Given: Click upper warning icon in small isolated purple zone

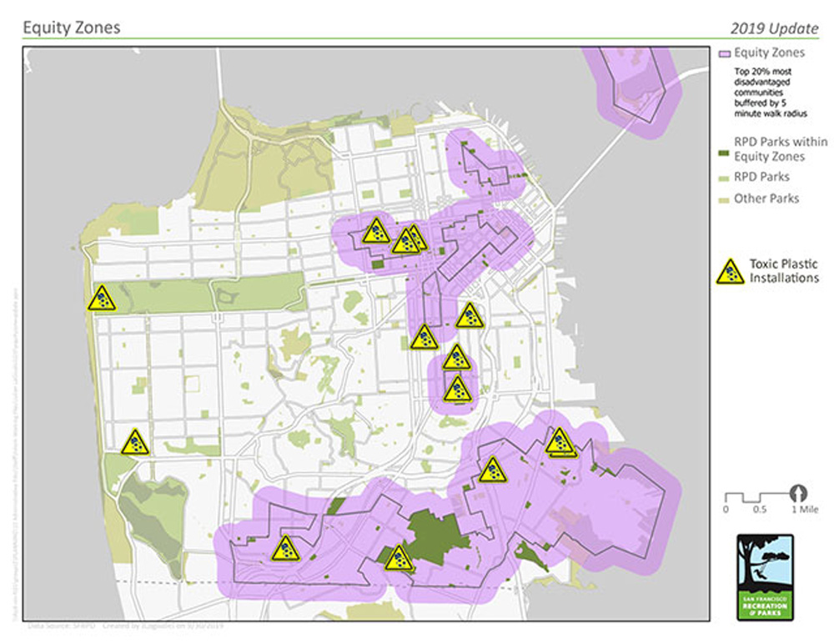Looking at the screenshot, I should tap(456, 358).
